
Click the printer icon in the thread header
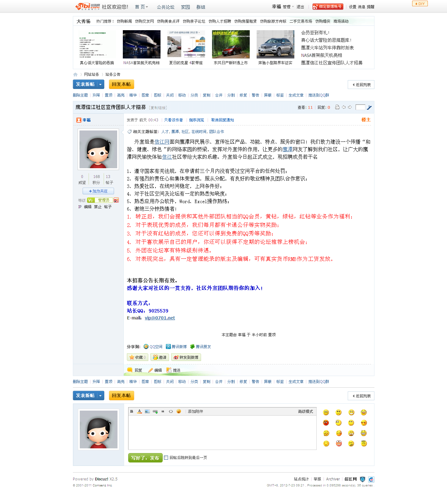[x=337, y=107]
